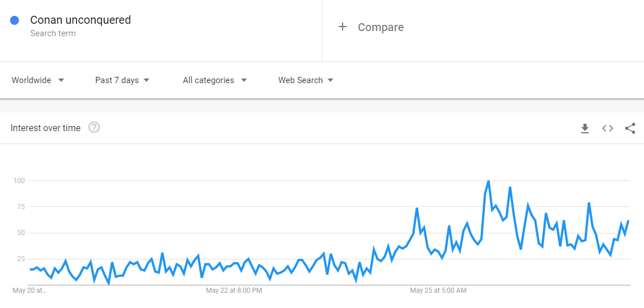
Task: Click the chart peak at value 100
Action: [488, 181]
